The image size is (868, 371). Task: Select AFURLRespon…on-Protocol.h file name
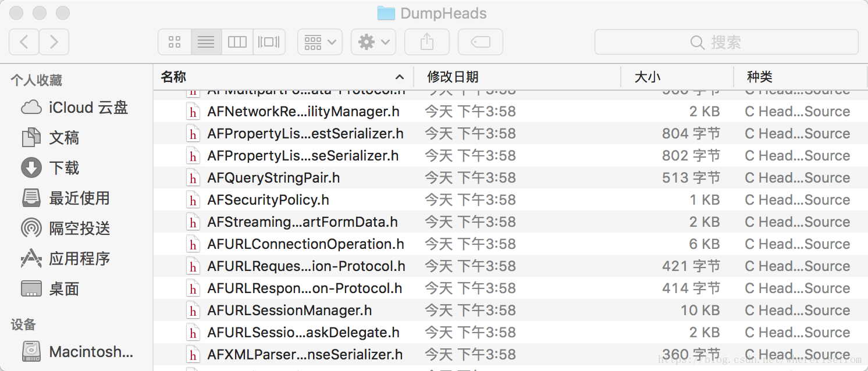point(305,288)
